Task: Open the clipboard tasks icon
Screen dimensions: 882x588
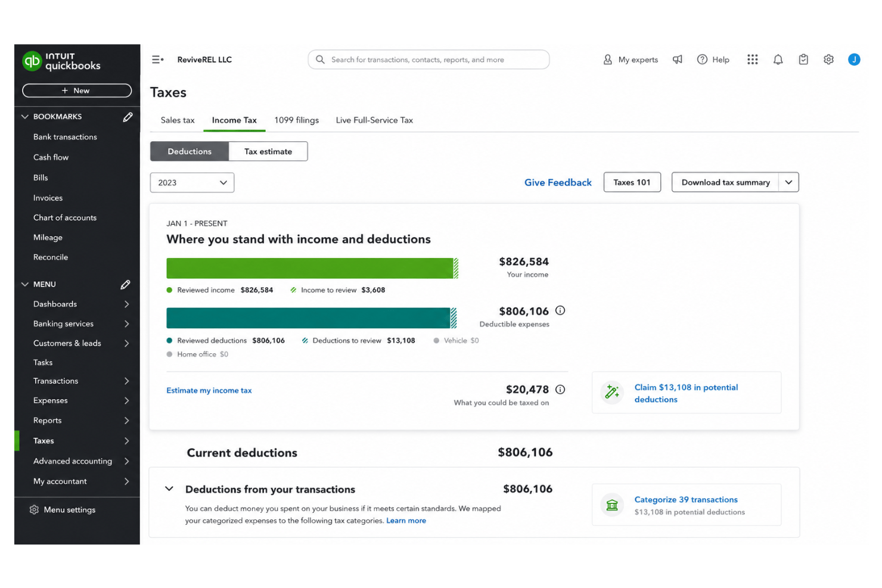Action: click(x=803, y=60)
